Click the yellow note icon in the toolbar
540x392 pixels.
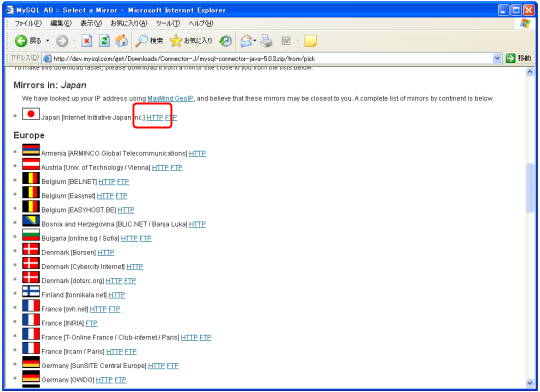[x=310, y=41]
